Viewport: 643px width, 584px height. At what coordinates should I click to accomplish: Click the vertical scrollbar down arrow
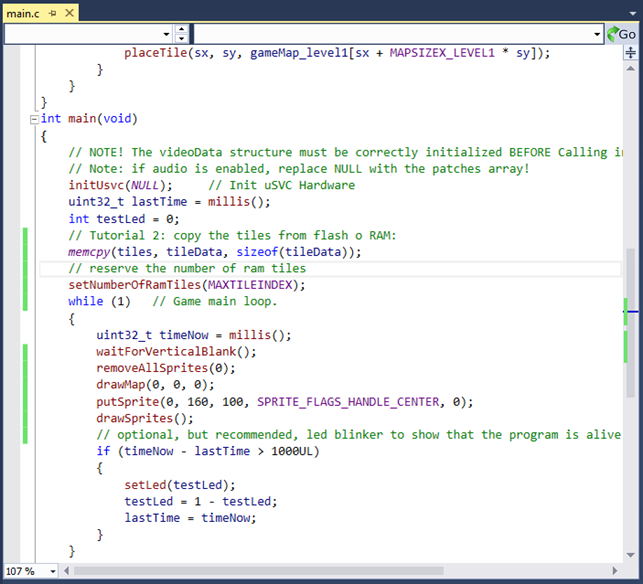click(x=630, y=555)
